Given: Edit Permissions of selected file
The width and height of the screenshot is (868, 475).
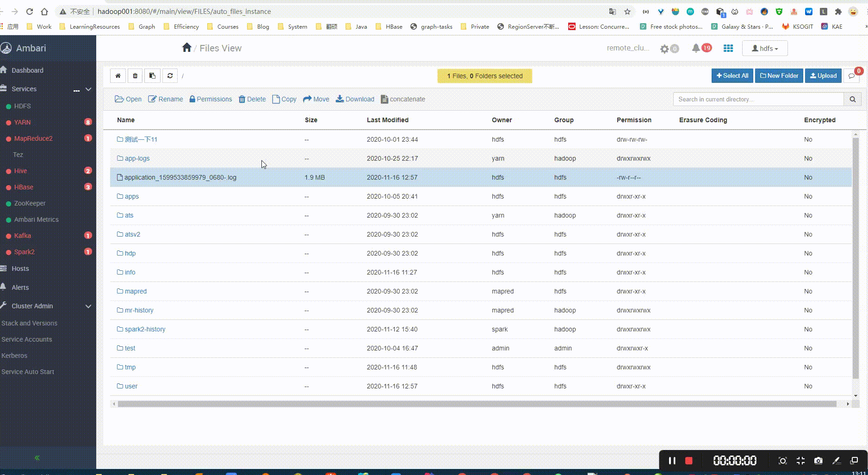Looking at the screenshot, I should click(211, 99).
